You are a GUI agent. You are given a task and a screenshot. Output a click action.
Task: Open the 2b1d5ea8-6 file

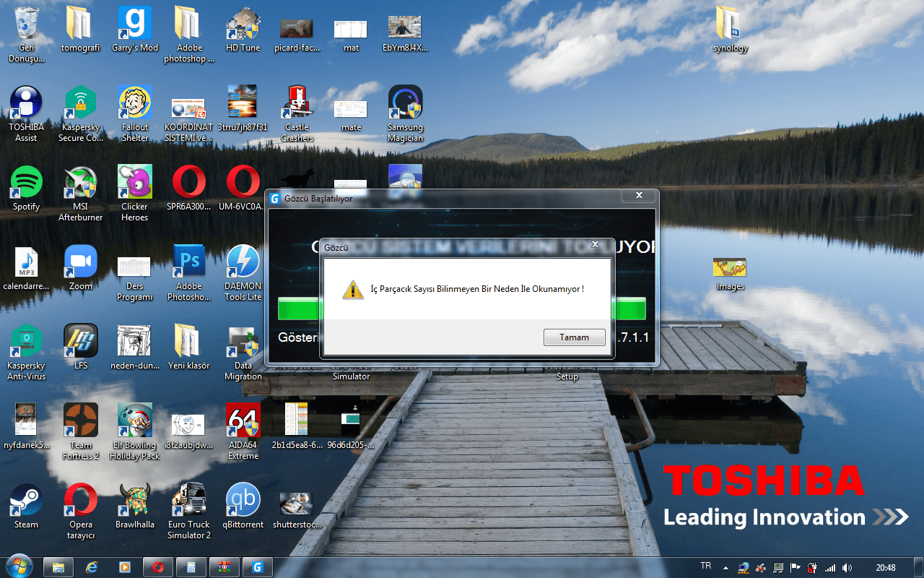tap(297, 428)
